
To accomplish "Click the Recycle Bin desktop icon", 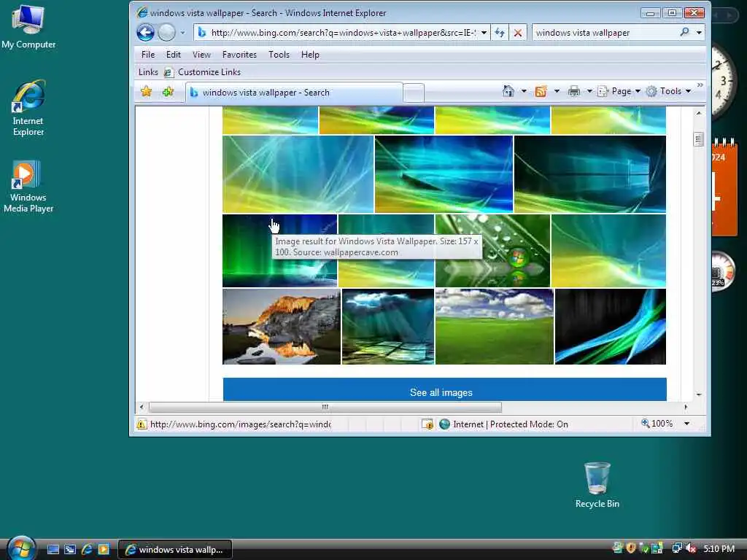I will [x=597, y=485].
